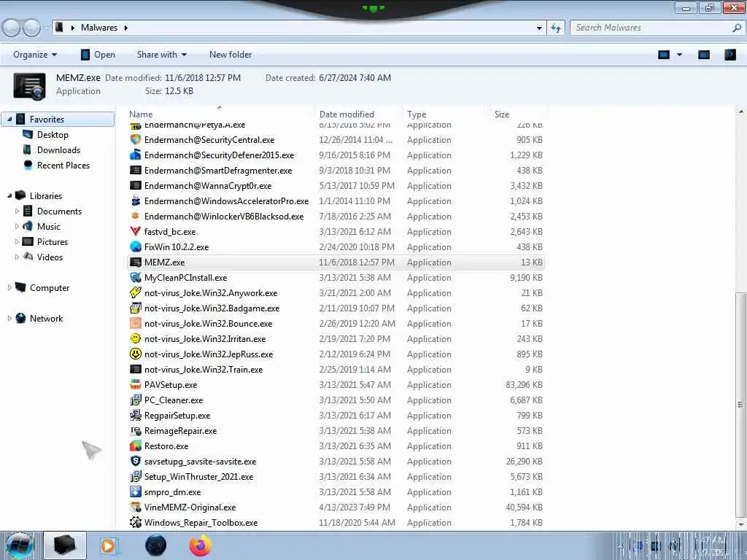747x560 pixels.
Task: Click the refresh button beside address bar
Action: tap(556, 28)
